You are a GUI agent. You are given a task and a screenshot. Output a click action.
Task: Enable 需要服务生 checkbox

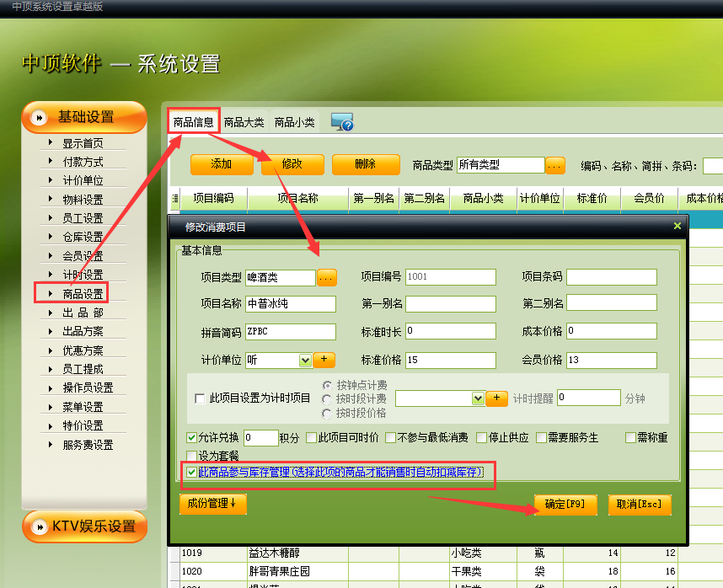[541, 437]
